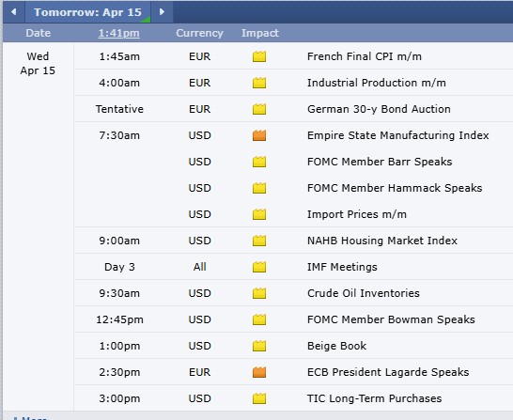Click impact icon for NAHB Housing Market Index

(259, 241)
